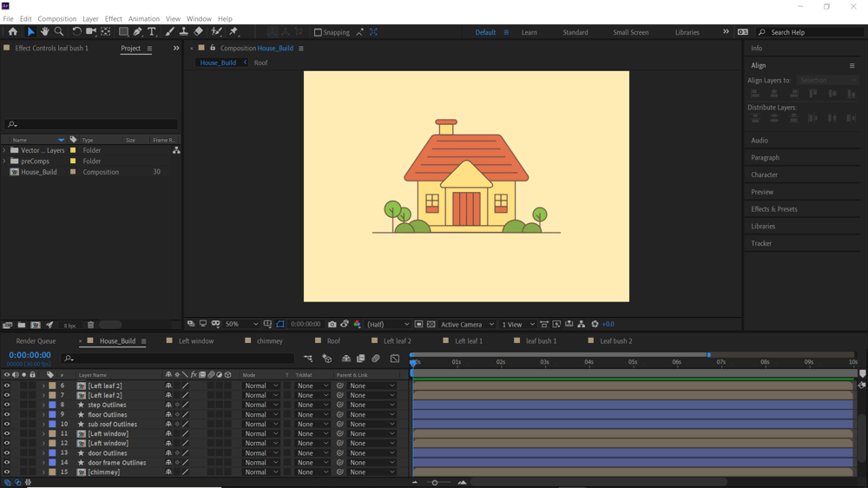Toggle visibility of sub roof Outlines layer
This screenshot has width=868, height=488.
tap(7, 425)
